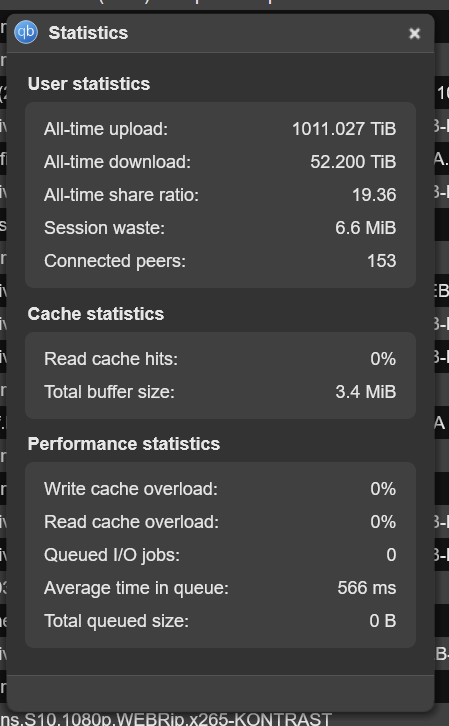Click the Performance statistics heading
449x726 pixels.
coord(124,444)
